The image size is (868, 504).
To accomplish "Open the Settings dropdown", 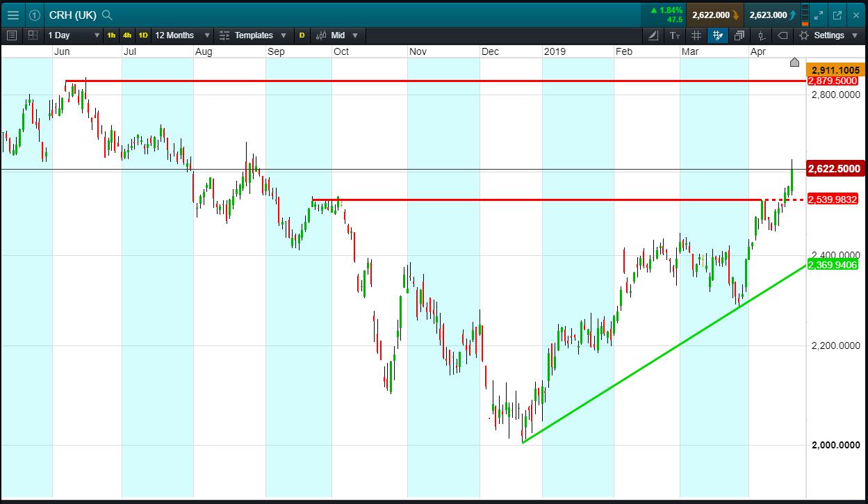I will [830, 35].
